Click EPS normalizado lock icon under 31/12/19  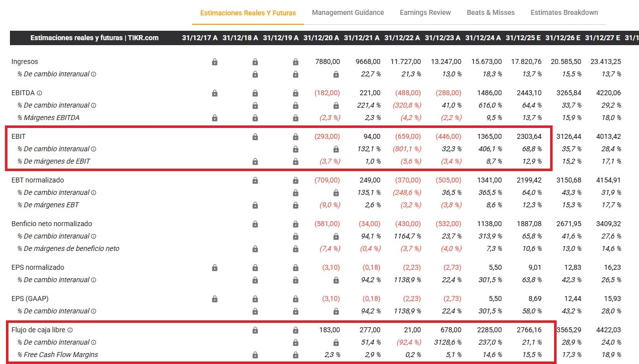pos(295,268)
